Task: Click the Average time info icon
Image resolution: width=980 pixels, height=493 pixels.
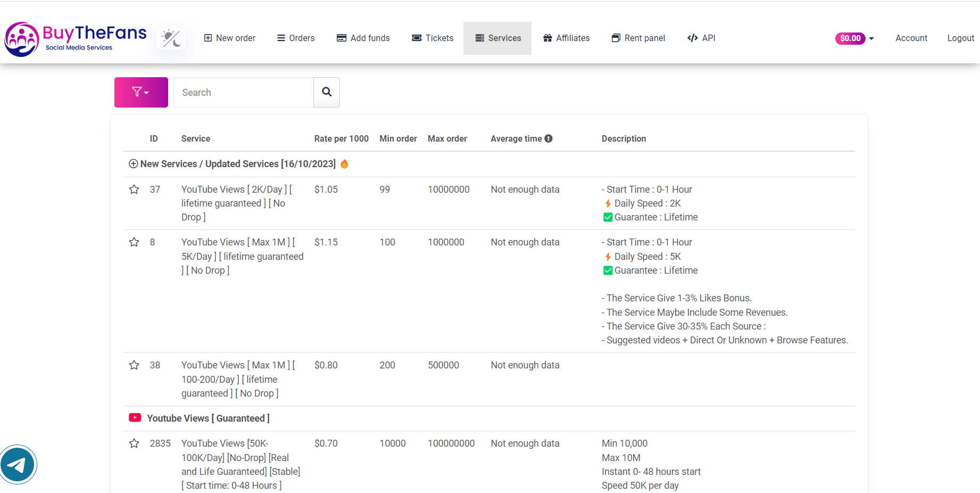Action: [549, 138]
